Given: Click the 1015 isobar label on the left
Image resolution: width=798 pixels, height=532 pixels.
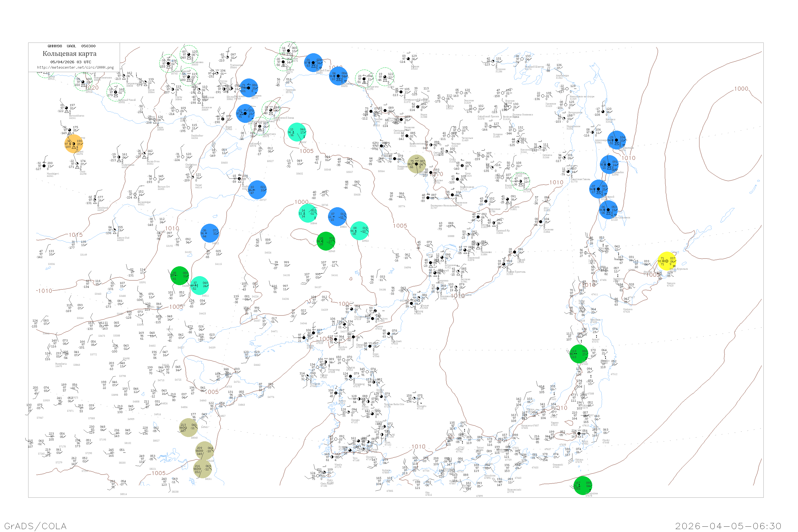Looking at the screenshot, I should click(x=76, y=235).
